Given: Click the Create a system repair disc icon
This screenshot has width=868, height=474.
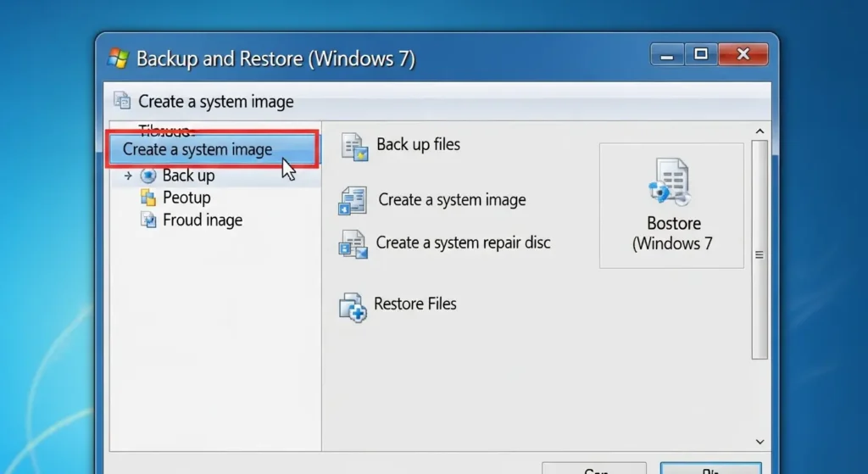Looking at the screenshot, I should point(353,244).
